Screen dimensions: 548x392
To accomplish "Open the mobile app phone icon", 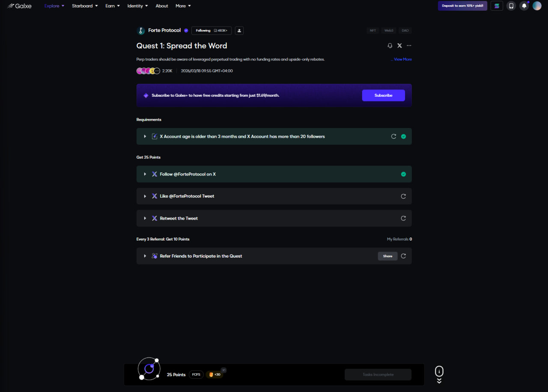I will click(x=511, y=6).
